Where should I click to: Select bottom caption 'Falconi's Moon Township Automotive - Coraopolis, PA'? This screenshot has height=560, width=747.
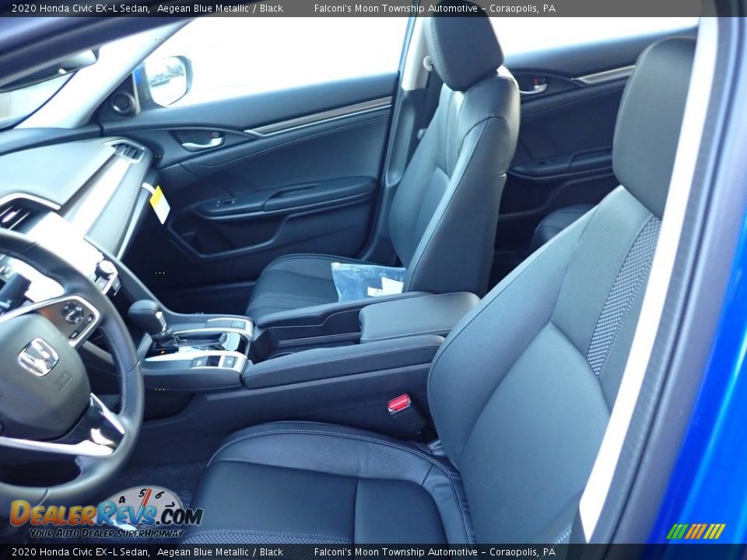434,552
